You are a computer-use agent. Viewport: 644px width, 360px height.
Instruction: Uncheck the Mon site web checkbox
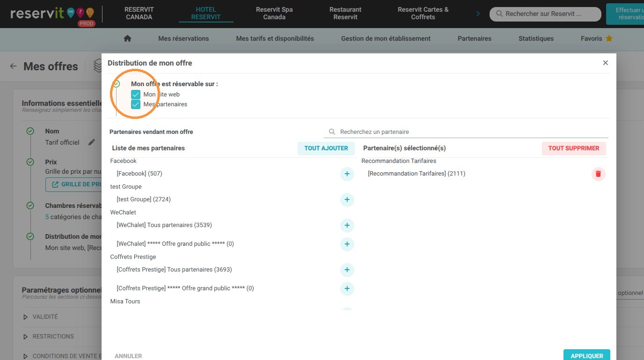[x=136, y=95]
